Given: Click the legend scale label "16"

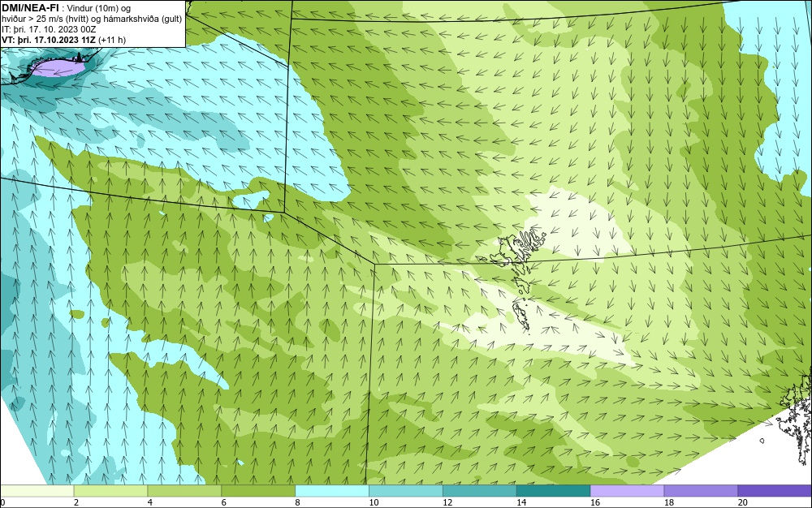Looking at the screenshot, I should 595,502.
